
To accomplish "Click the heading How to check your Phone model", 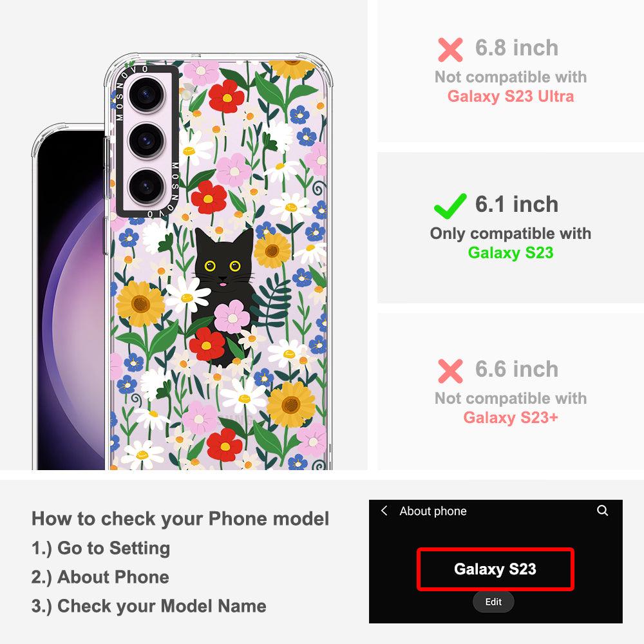I will pos(180,518).
